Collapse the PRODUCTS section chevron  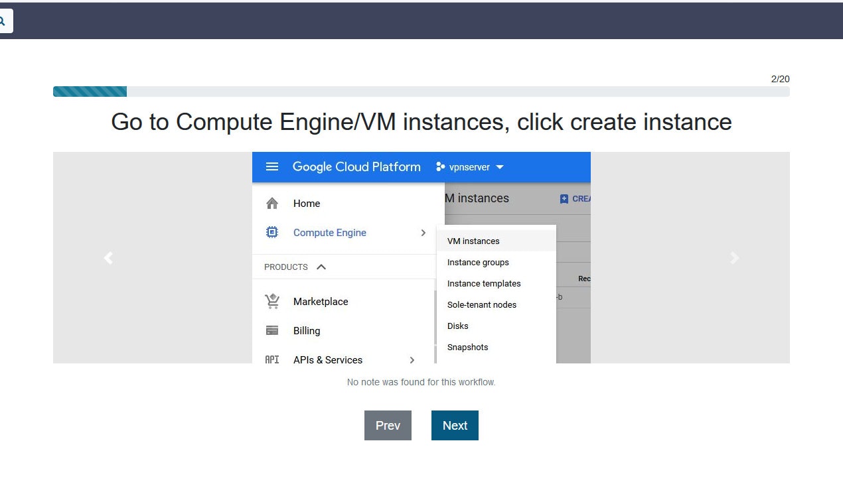coord(321,267)
